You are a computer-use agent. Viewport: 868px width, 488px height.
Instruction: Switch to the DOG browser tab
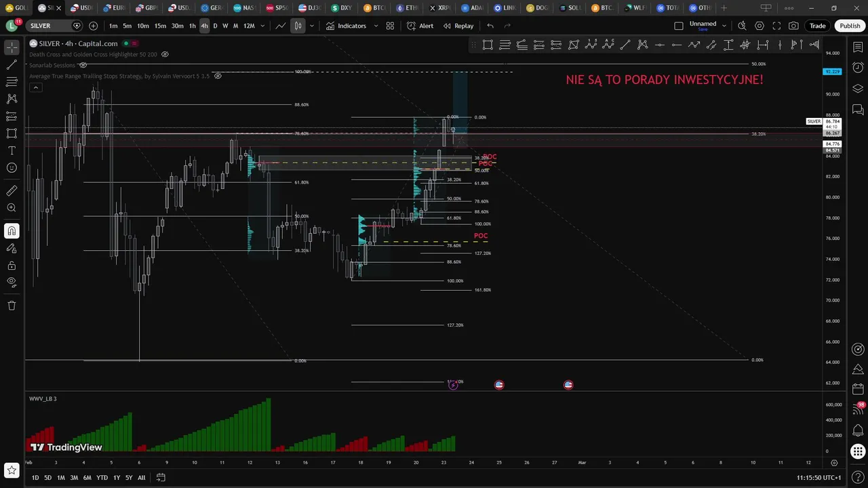(537, 8)
